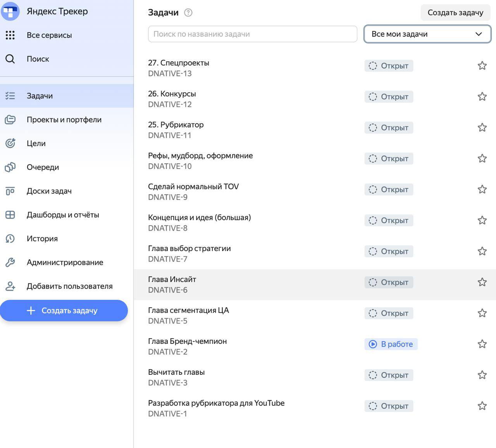Open task Разработка рубрикатора для YouTube

click(216, 403)
